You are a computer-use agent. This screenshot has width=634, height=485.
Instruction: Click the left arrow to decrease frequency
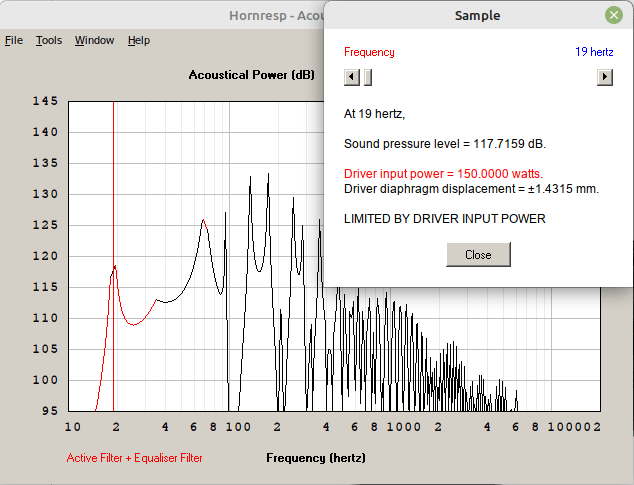tap(352, 77)
